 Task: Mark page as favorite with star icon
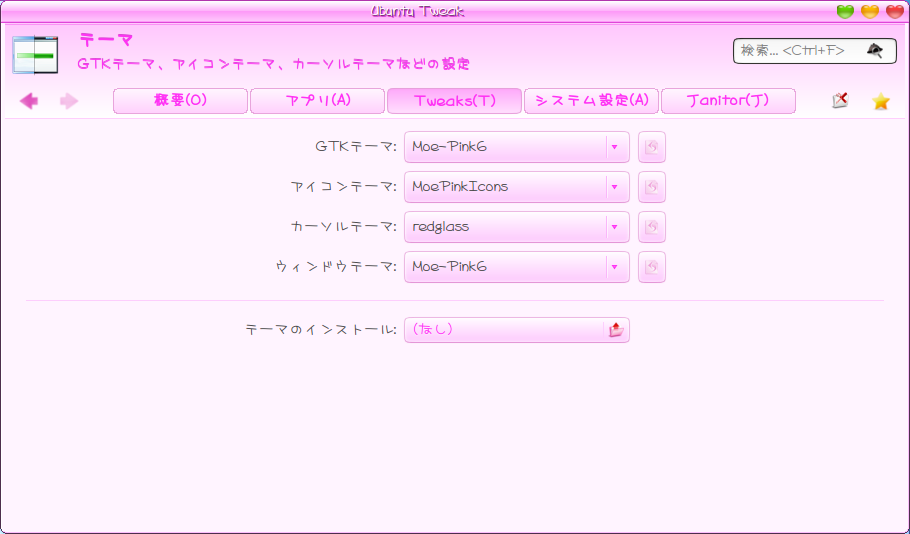coord(880,101)
